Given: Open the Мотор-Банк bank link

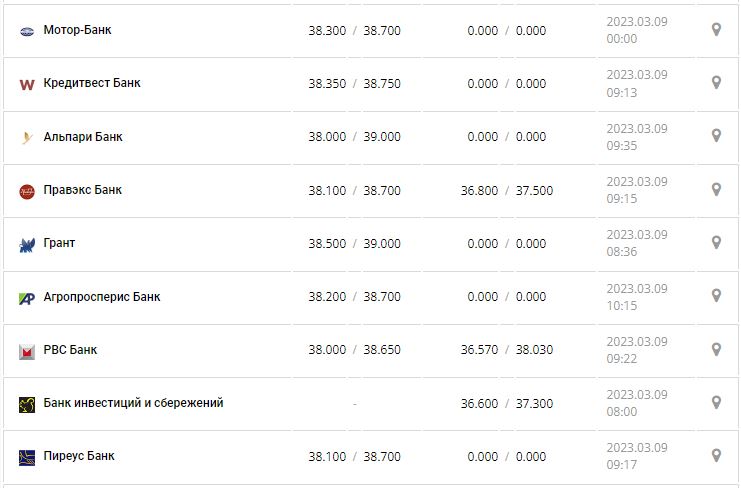Looking at the screenshot, I should pos(78,30).
